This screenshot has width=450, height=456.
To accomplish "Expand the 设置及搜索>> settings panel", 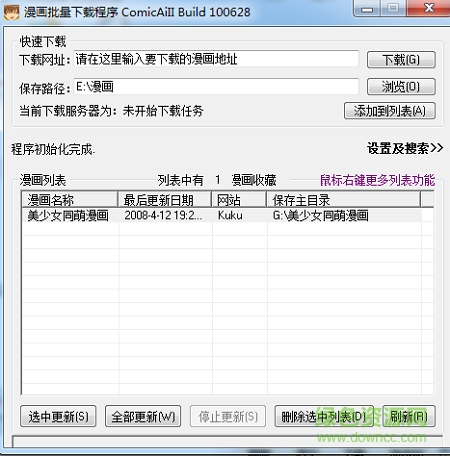I will (405, 148).
